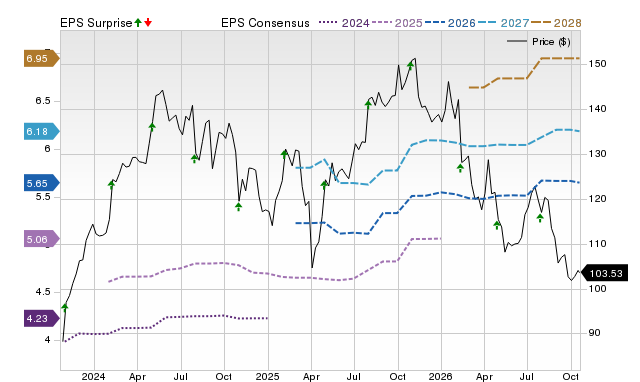Click the 5.06 lavender value tag
Screen dimensions: 640x382
pos(41,239)
